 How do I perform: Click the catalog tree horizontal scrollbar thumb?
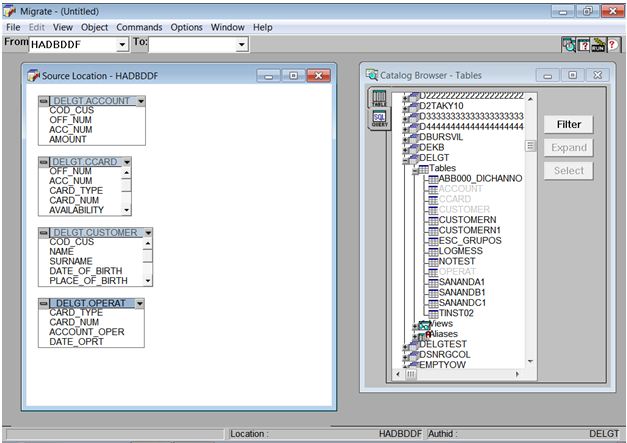411,374
